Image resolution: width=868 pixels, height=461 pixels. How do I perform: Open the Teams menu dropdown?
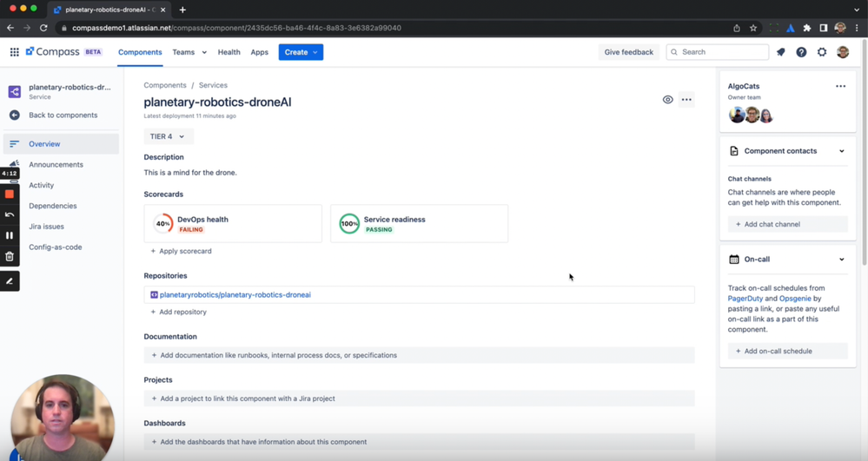[x=189, y=52]
